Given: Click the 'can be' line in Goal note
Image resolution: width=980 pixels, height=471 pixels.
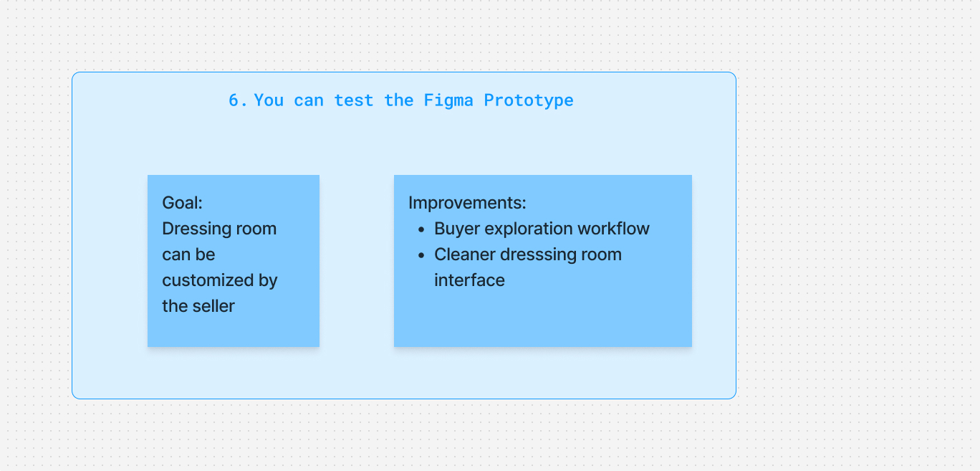Looking at the screenshot, I should (x=188, y=254).
